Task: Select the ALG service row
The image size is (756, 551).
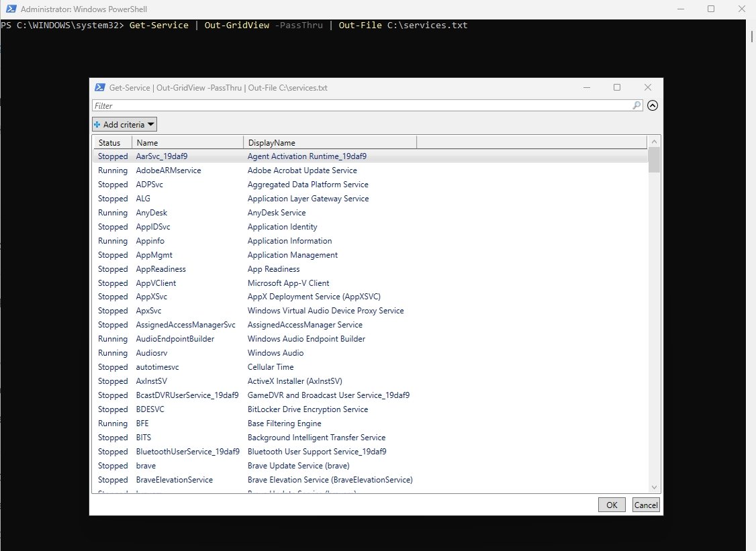Action: click(x=370, y=198)
